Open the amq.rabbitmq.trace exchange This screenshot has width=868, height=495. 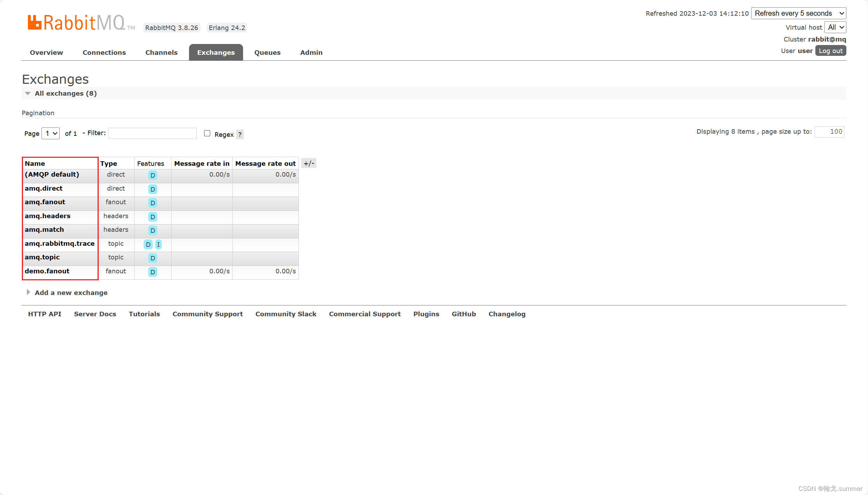tap(60, 243)
